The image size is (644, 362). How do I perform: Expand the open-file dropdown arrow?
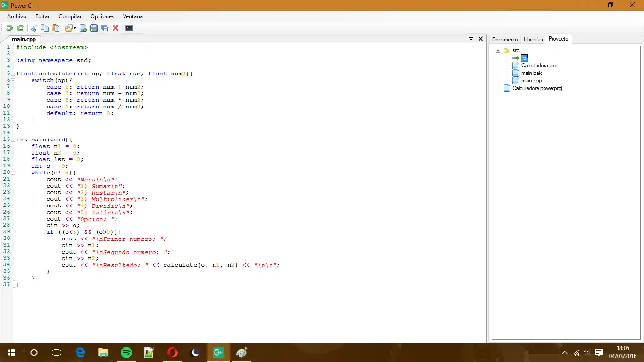pos(74,28)
